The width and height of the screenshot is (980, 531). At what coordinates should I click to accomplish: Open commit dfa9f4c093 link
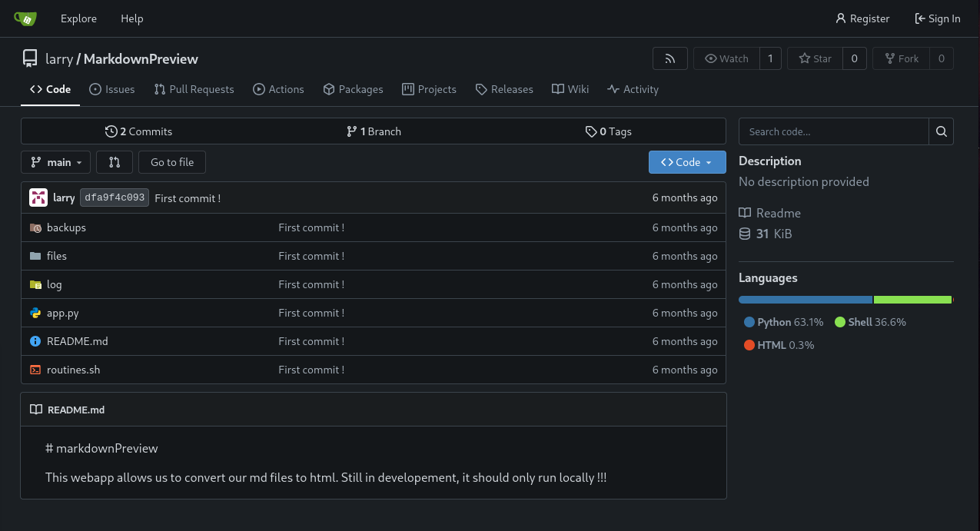point(114,197)
